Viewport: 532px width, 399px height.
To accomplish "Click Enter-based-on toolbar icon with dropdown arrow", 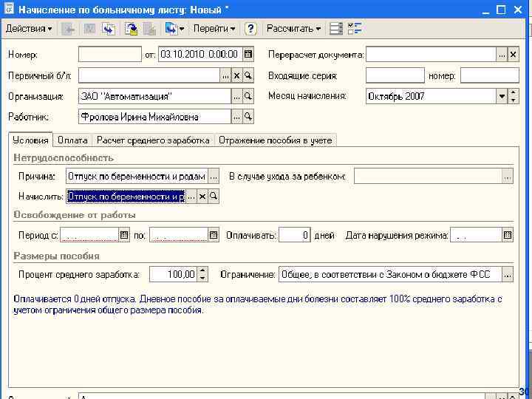I will pos(174,29).
